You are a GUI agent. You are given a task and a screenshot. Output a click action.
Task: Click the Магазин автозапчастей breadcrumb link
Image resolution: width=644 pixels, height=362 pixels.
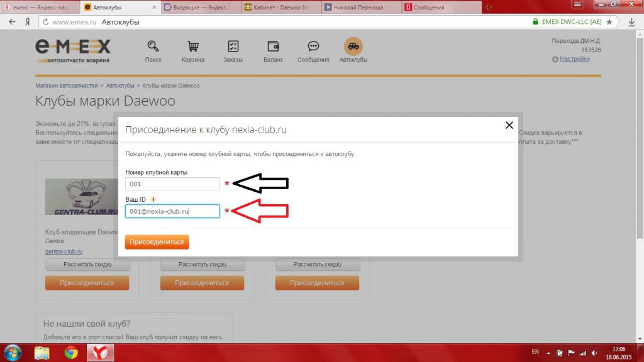click(67, 85)
